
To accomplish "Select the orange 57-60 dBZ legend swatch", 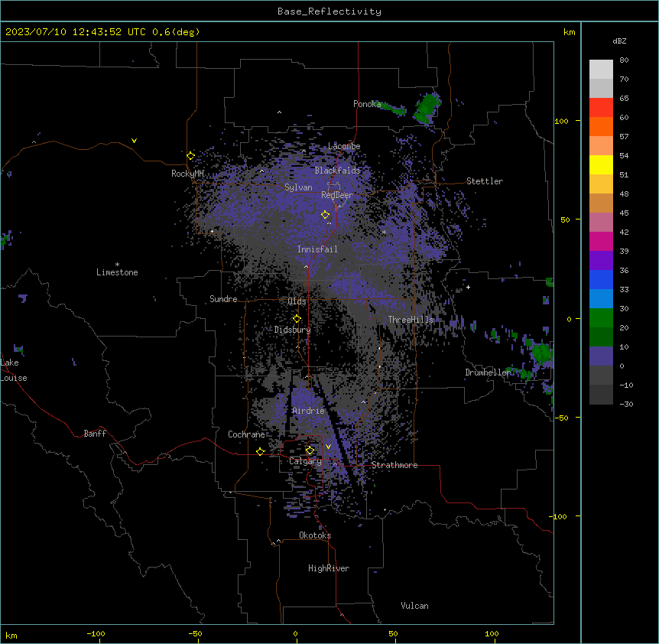I will pyautogui.click(x=601, y=126).
